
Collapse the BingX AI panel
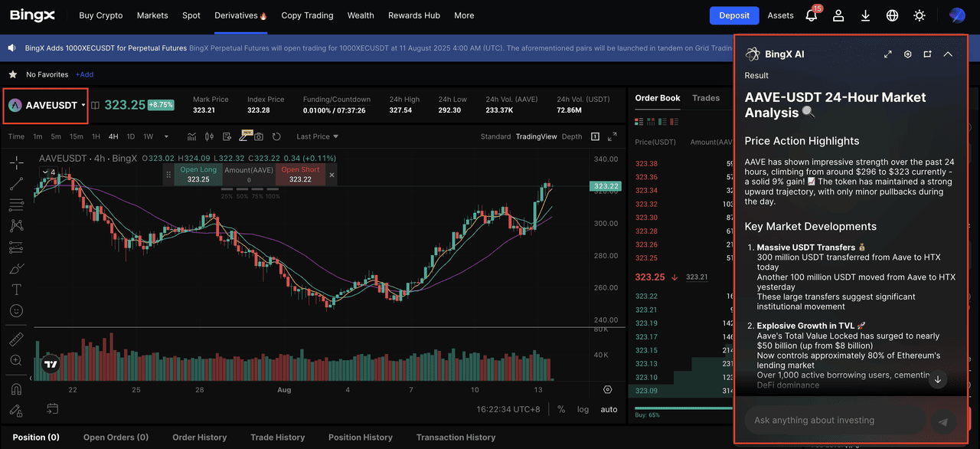tap(948, 54)
